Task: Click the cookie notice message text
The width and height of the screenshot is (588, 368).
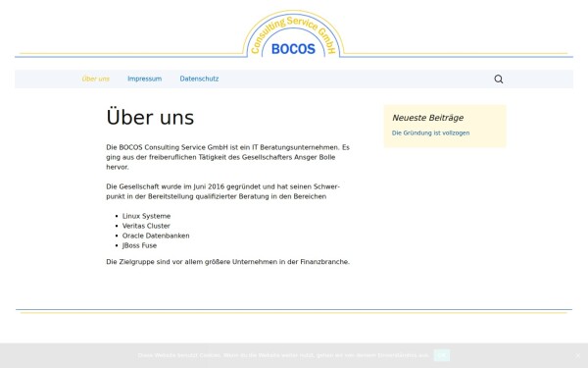Action: [x=283, y=355]
